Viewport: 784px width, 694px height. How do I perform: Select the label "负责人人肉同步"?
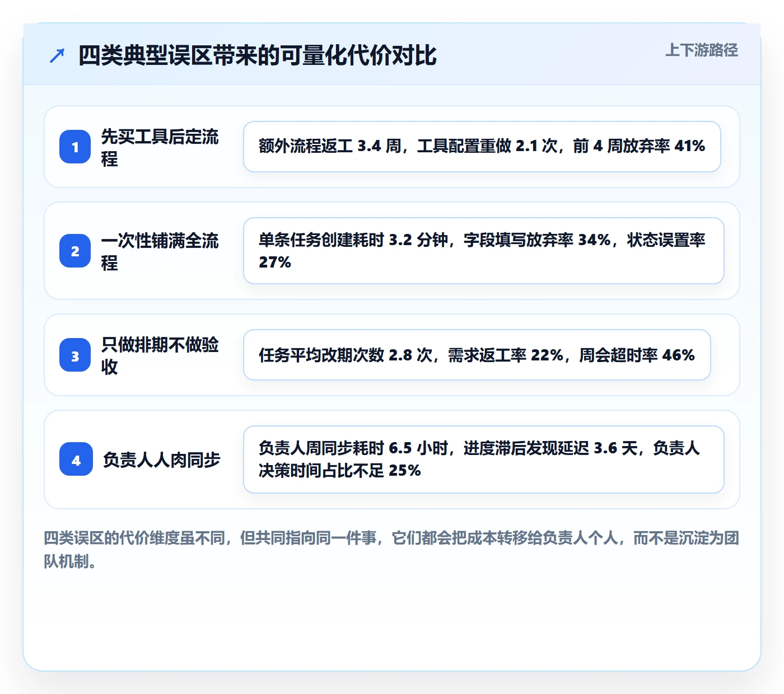tap(162, 459)
